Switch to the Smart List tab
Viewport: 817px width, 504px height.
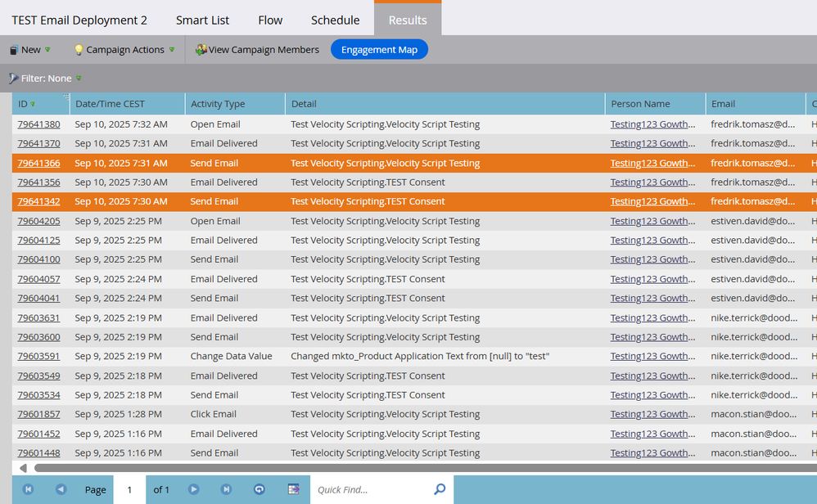202,20
